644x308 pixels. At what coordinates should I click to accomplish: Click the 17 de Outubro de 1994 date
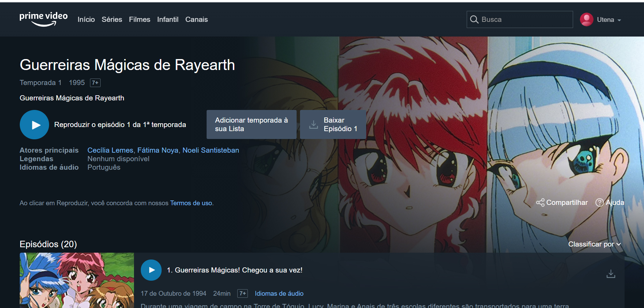click(174, 294)
